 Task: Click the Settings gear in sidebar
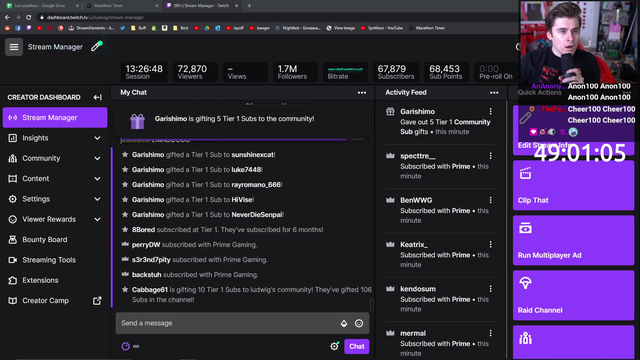click(x=13, y=199)
